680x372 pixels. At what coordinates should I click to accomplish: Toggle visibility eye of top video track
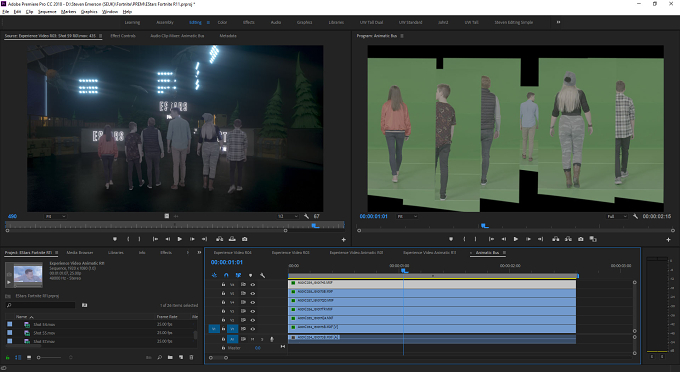253,285
